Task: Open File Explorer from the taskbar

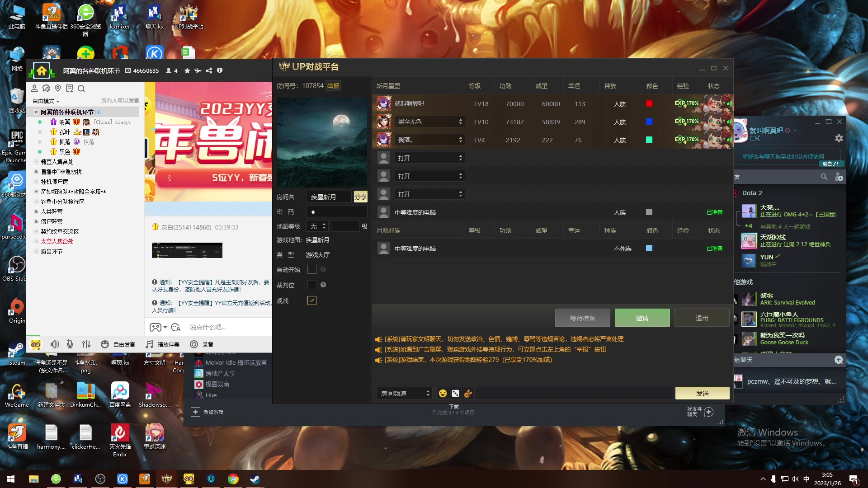Action: (33, 479)
